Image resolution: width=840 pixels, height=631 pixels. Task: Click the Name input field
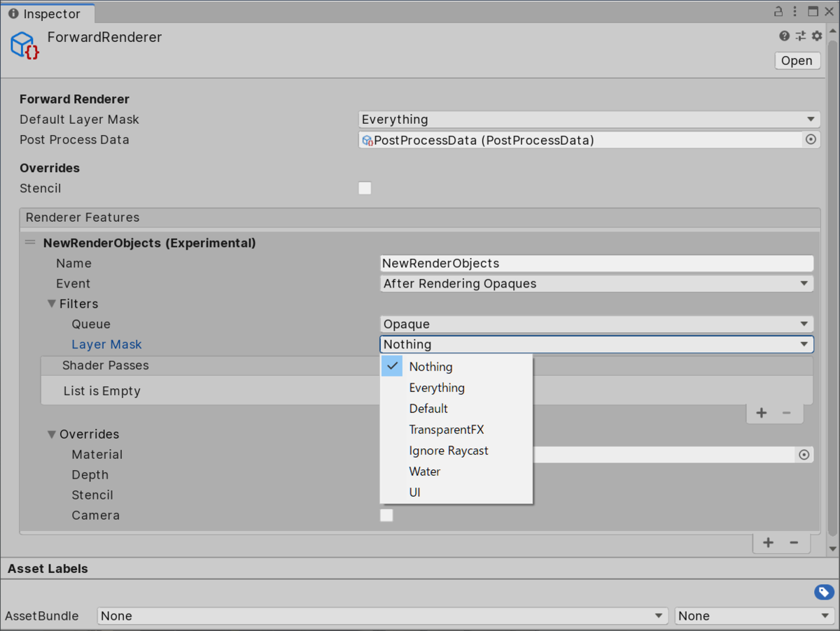597,263
